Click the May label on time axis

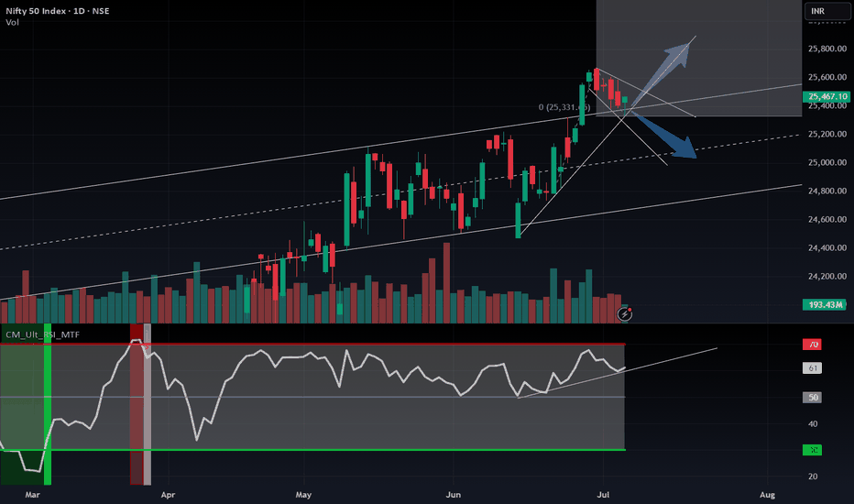[303, 495]
